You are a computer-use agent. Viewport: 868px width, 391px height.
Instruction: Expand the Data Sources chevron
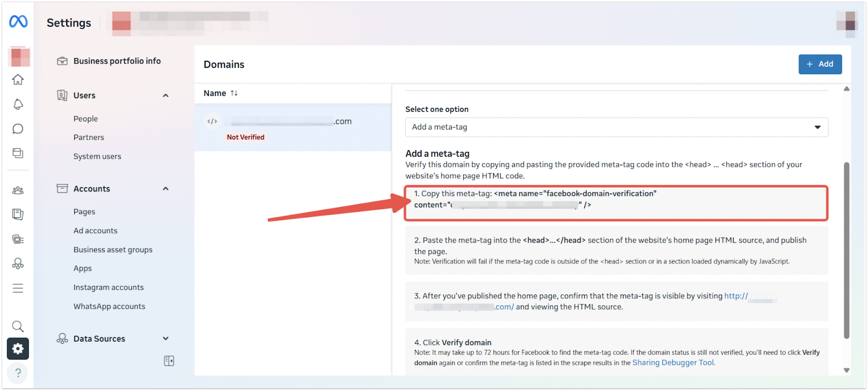tap(165, 339)
